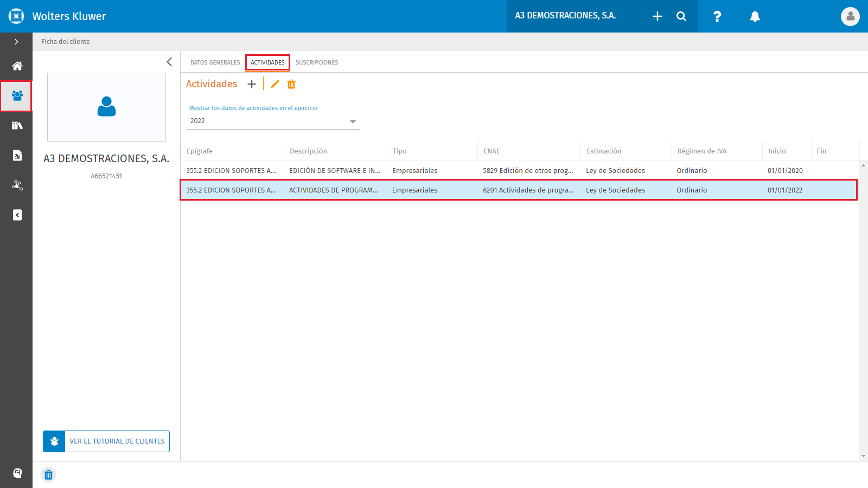Sort by the Epígrafe column header
This screenshot has height=488, width=868.
coord(200,151)
